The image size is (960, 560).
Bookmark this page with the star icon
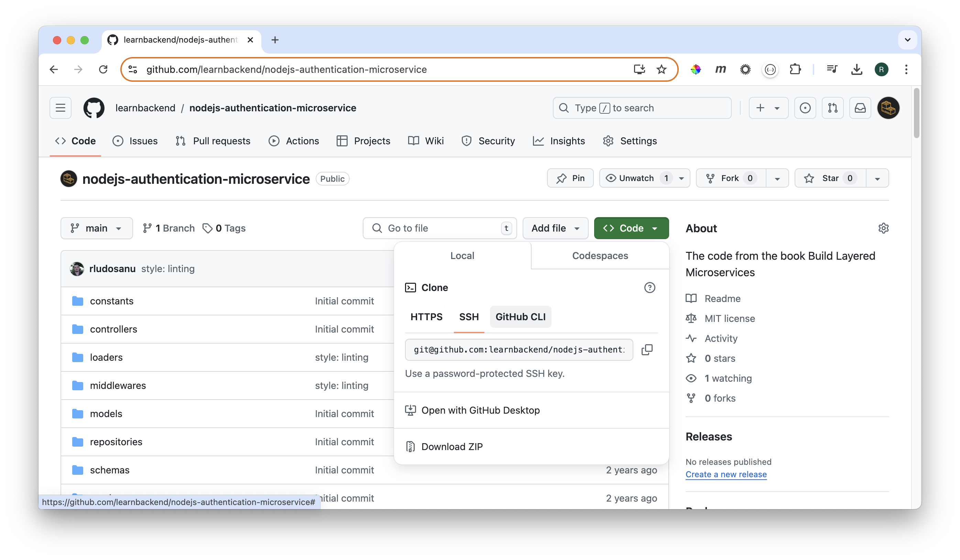[661, 69]
